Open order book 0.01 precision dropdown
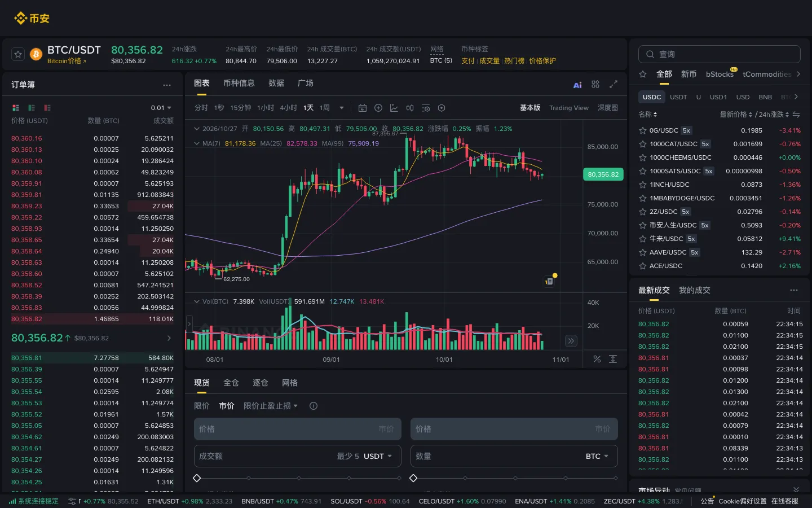 tap(161, 108)
